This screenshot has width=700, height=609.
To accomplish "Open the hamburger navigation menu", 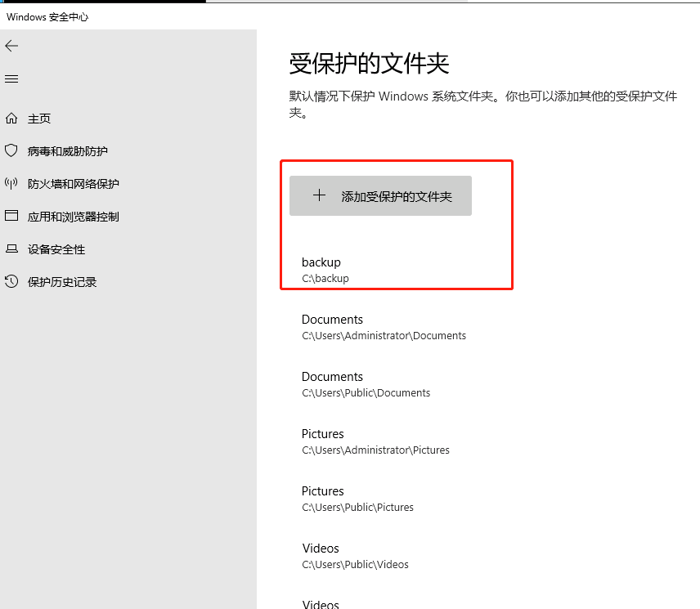I will [x=11, y=79].
